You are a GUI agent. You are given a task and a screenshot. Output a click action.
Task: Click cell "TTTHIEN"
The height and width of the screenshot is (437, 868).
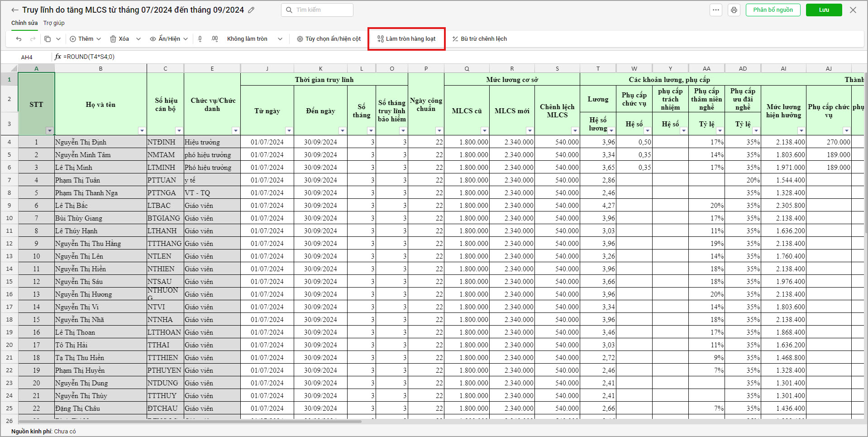click(165, 357)
